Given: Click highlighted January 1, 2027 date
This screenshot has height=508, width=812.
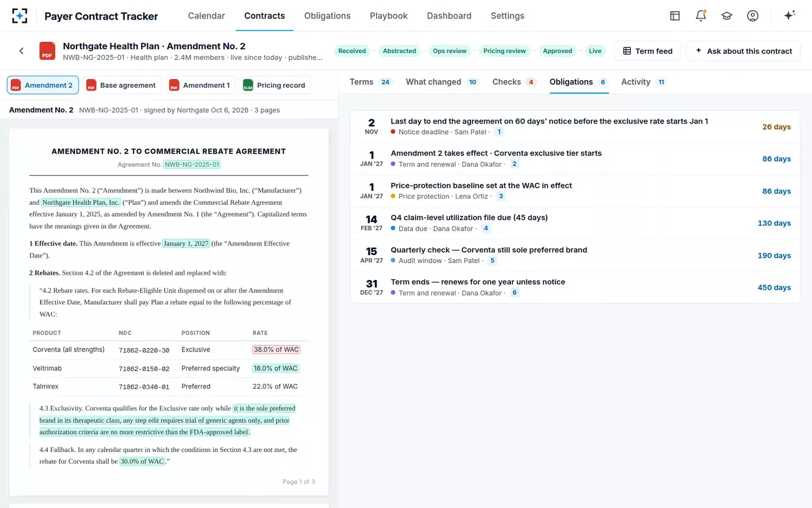Looking at the screenshot, I should (x=186, y=244).
